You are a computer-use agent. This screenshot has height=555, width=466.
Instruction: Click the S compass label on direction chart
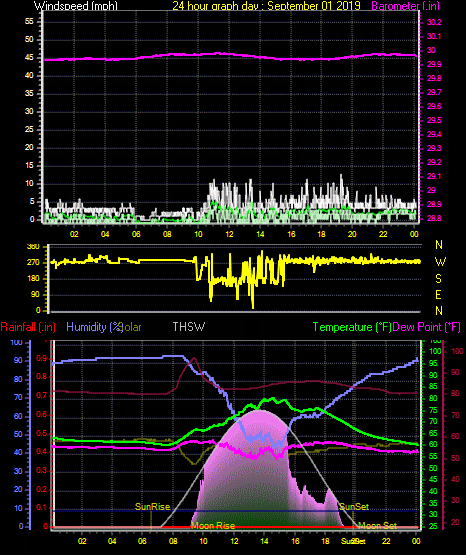(438, 279)
